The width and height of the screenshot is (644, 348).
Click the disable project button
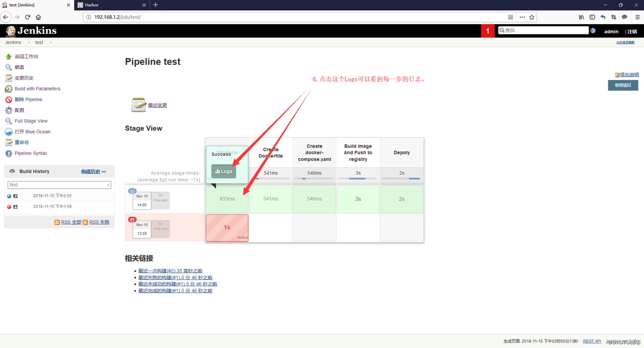(x=623, y=85)
